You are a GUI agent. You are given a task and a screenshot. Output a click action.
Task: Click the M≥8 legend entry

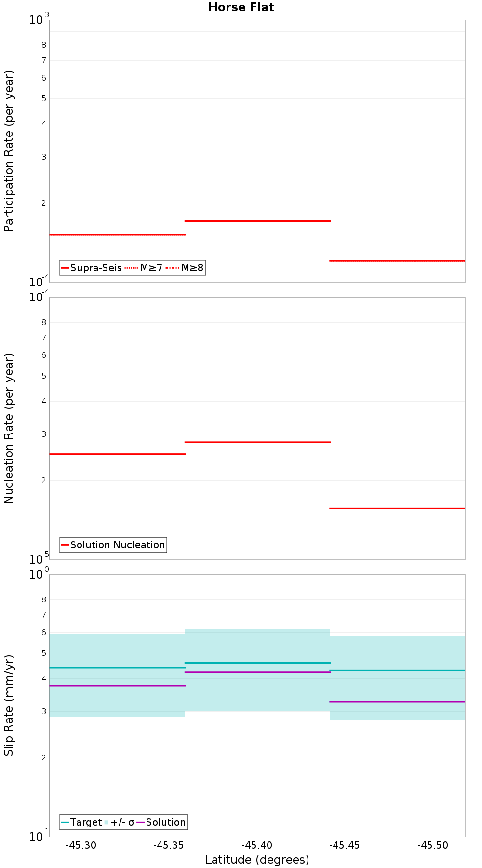click(x=185, y=268)
